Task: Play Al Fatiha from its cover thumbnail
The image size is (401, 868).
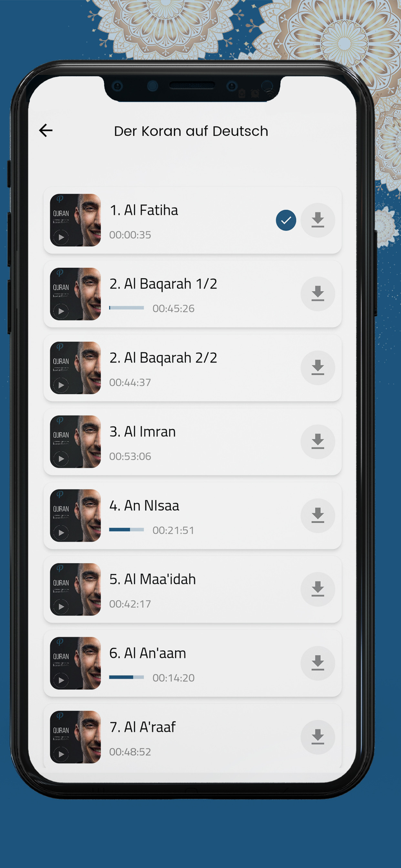Action: point(75,220)
